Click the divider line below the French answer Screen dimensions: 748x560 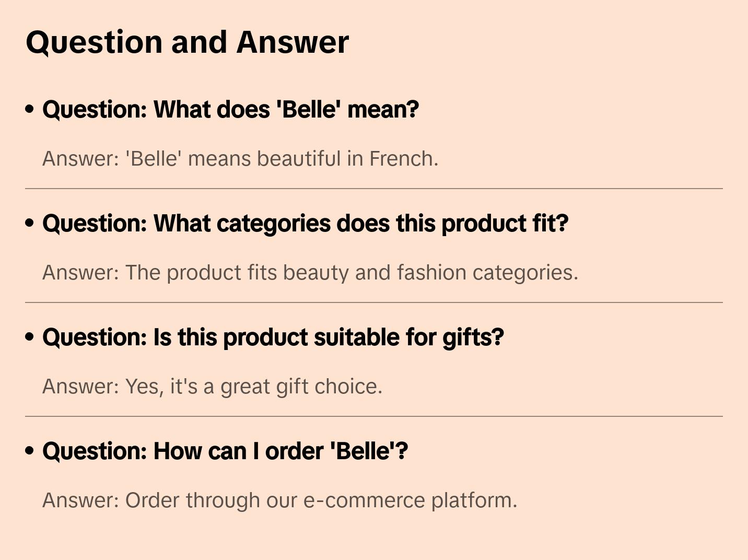coord(374,189)
